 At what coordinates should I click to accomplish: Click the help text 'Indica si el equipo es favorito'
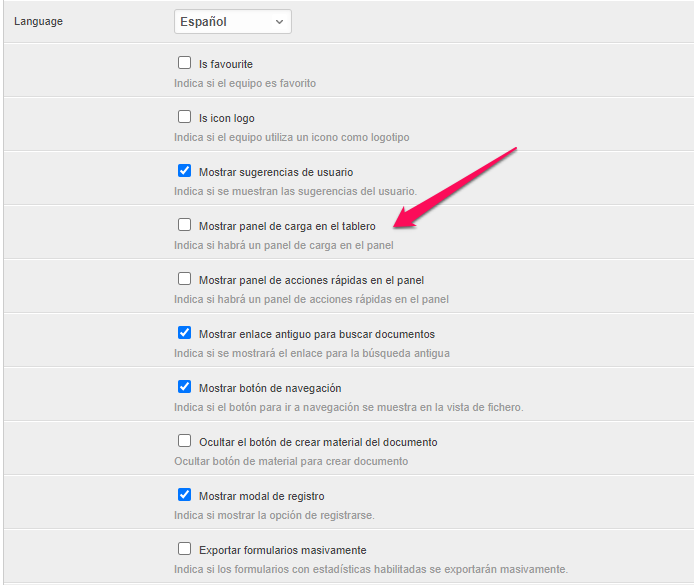(x=245, y=83)
